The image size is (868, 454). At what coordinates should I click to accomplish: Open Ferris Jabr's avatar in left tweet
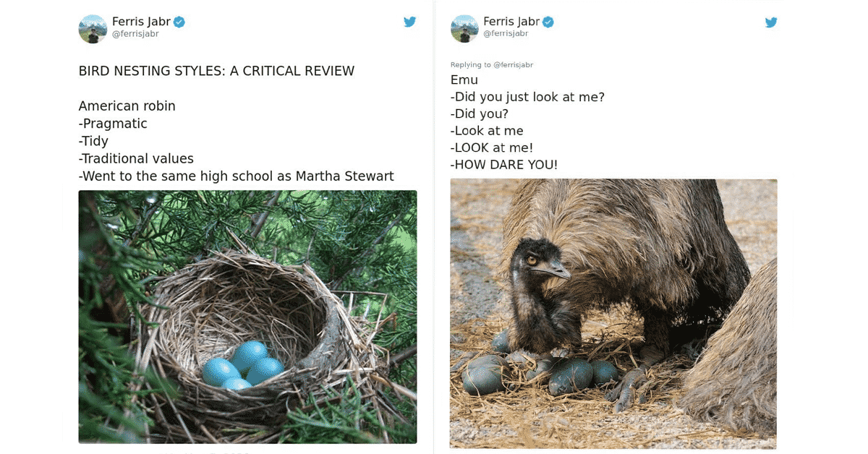point(93,29)
